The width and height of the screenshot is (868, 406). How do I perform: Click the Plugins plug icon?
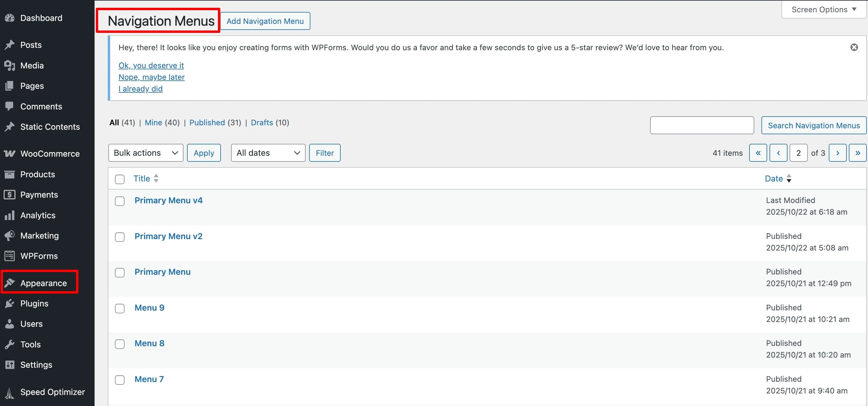point(10,303)
